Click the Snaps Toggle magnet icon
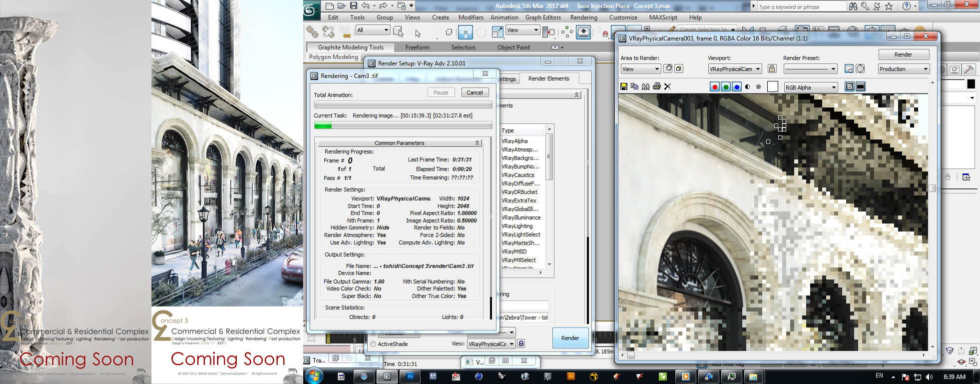This screenshot has height=384, width=980. tap(605, 34)
